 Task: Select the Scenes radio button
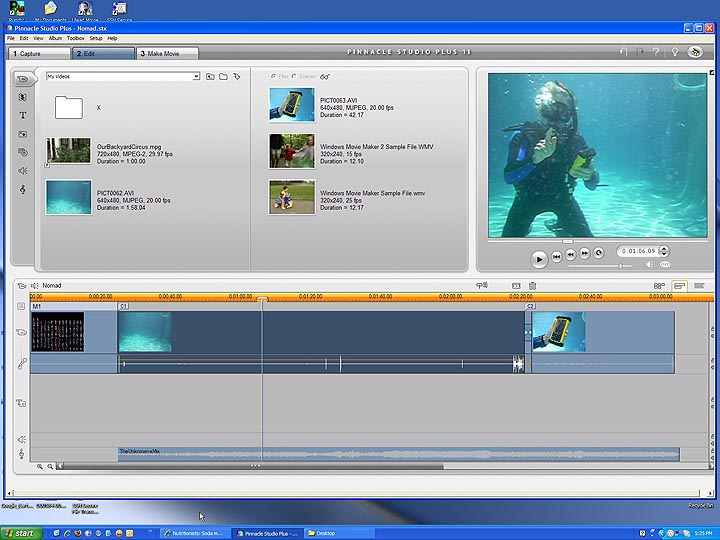coord(294,76)
